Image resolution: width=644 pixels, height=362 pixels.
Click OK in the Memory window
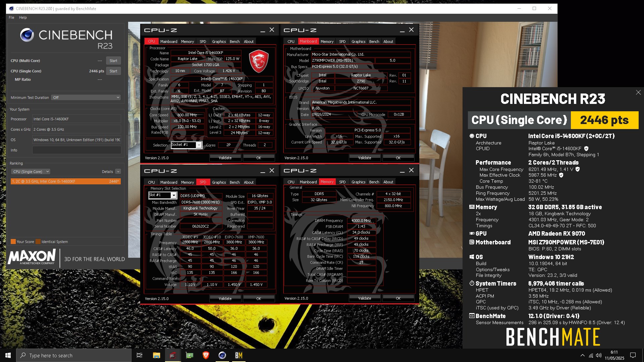[x=398, y=298]
